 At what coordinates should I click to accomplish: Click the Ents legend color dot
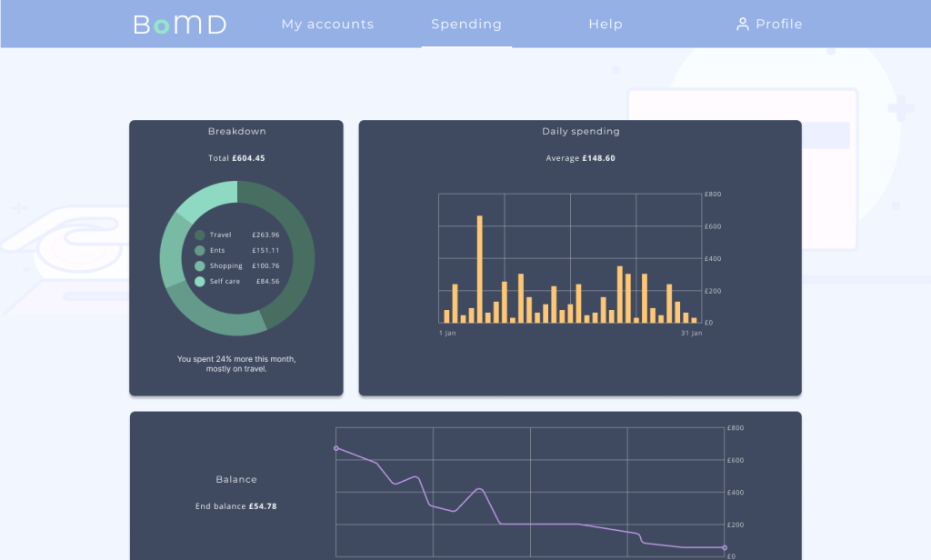[x=200, y=251]
